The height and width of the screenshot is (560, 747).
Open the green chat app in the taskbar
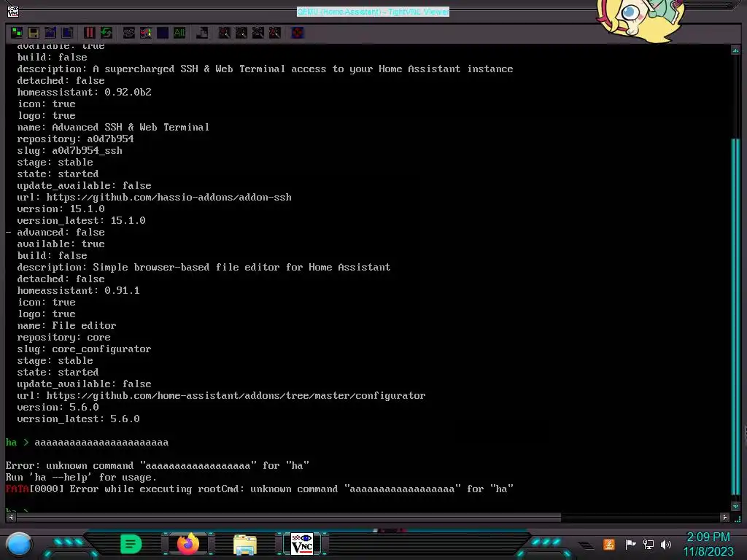point(131,544)
